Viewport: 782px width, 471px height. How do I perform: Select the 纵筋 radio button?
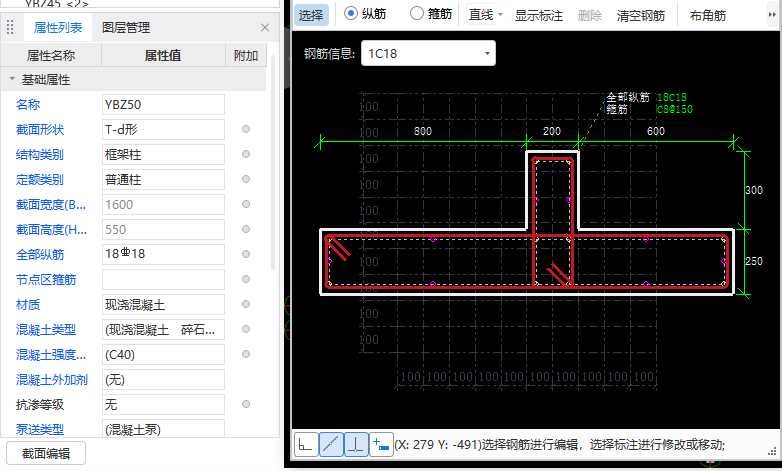coord(351,13)
